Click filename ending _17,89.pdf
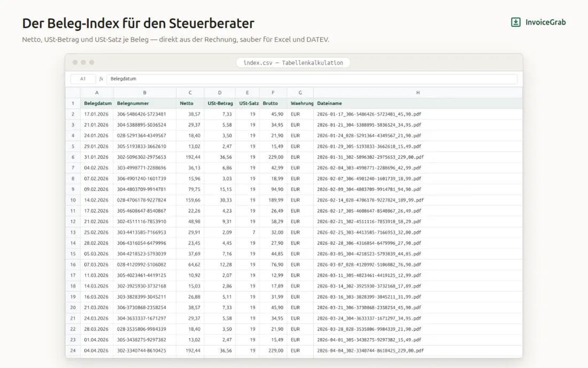Viewport: 588px width, 368px height. pos(418,286)
